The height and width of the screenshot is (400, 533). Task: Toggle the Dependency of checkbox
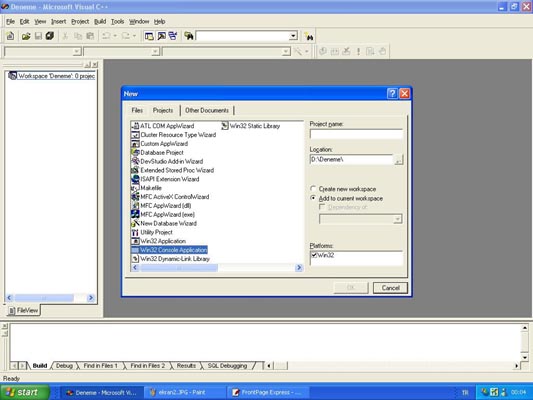pyautogui.click(x=322, y=207)
